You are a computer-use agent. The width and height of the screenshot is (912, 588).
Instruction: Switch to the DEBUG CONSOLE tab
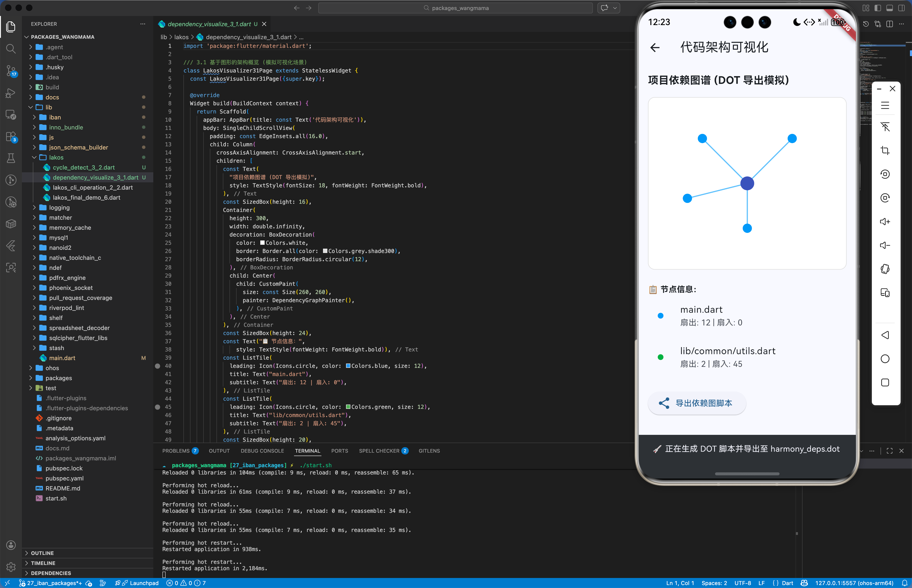(262, 451)
